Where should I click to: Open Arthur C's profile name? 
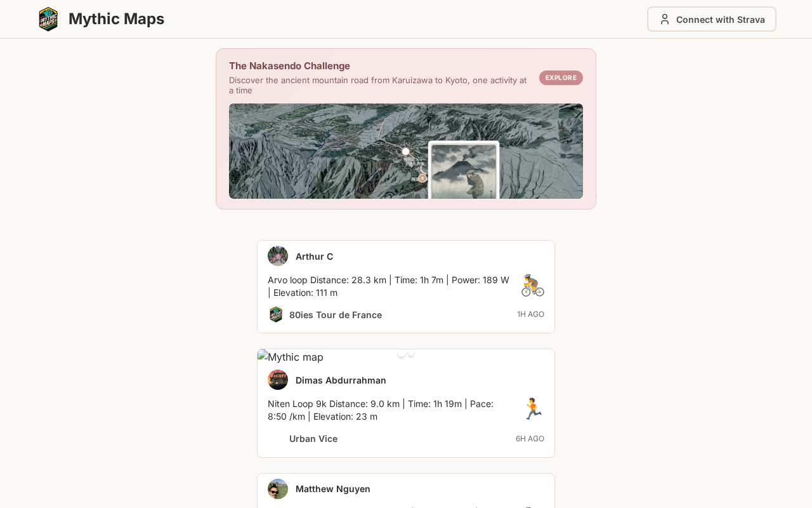[314, 257]
